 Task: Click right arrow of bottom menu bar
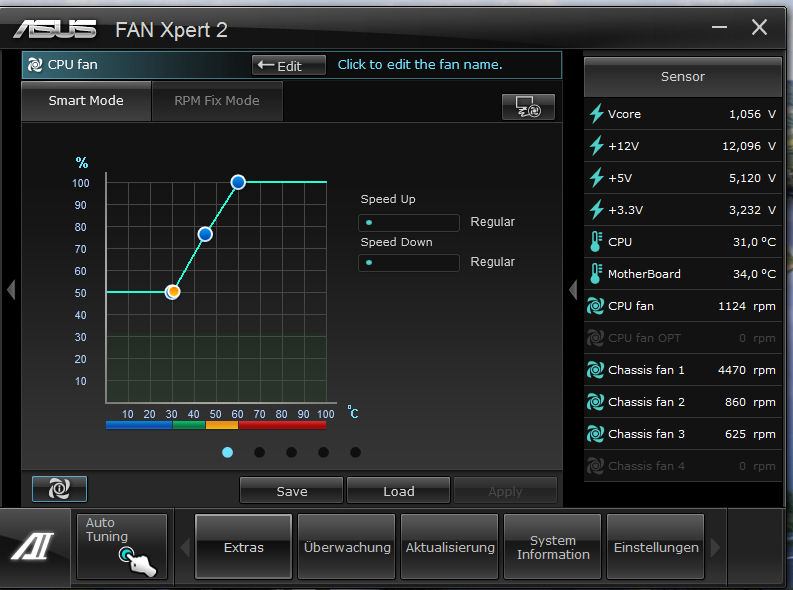click(715, 547)
